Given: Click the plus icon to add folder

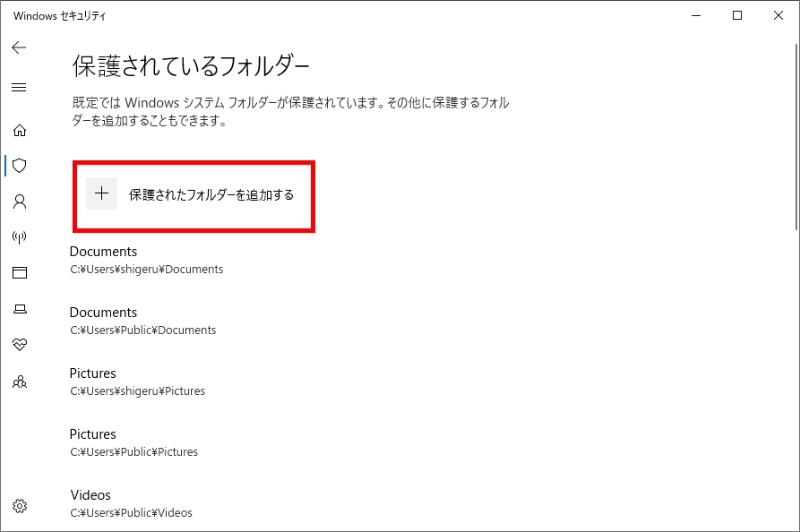Looking at the screenshot, I should click(x=102, y=193).
